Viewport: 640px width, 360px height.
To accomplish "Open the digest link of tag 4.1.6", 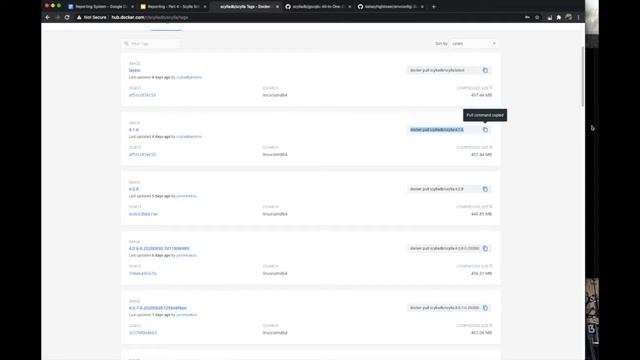I will coord(142,154).
